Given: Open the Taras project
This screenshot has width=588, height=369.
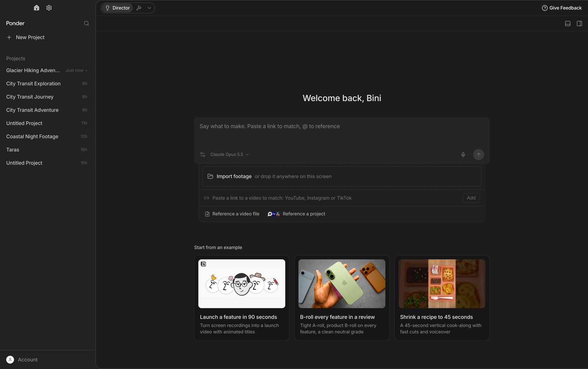Looking at the screenshot, I should click(47, 150).
